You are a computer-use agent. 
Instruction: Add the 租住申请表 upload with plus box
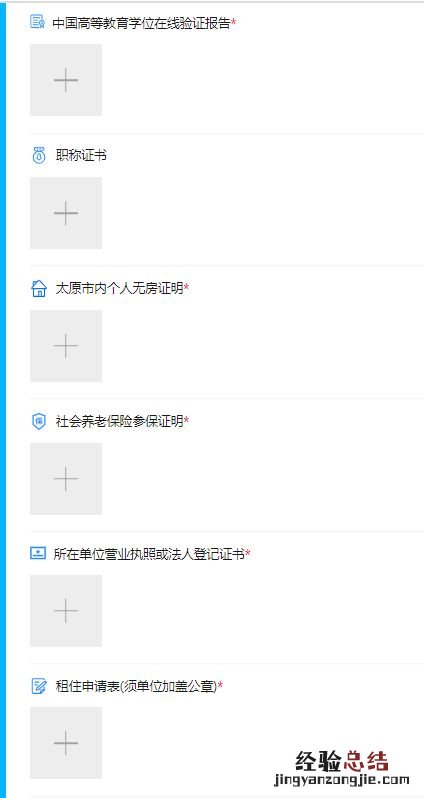(66, 743)
